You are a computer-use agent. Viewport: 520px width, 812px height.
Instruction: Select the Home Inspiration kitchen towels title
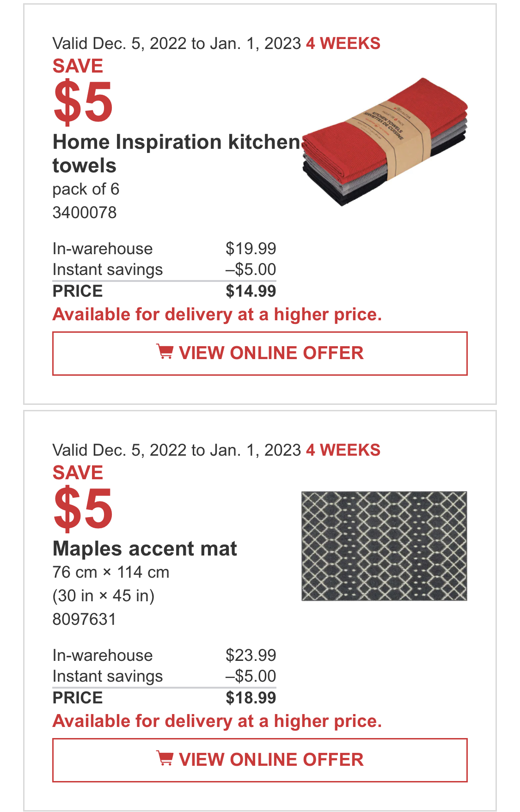[x=177, y=154]
